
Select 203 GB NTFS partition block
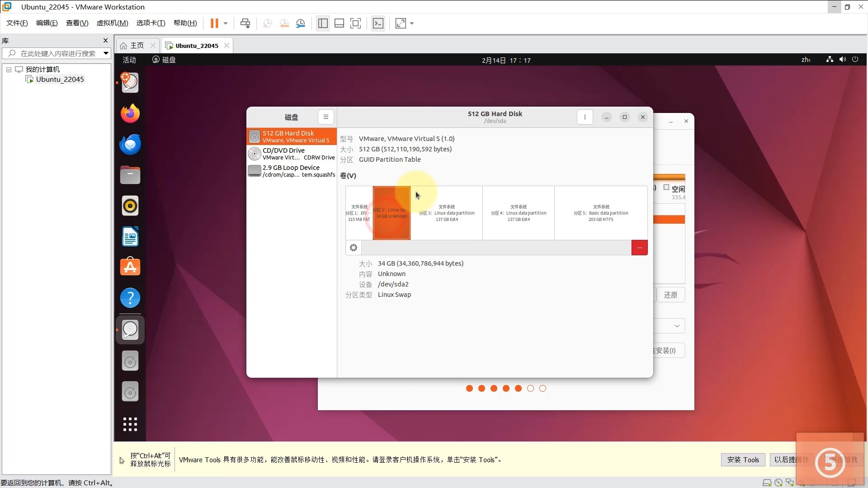coord(601,213)
